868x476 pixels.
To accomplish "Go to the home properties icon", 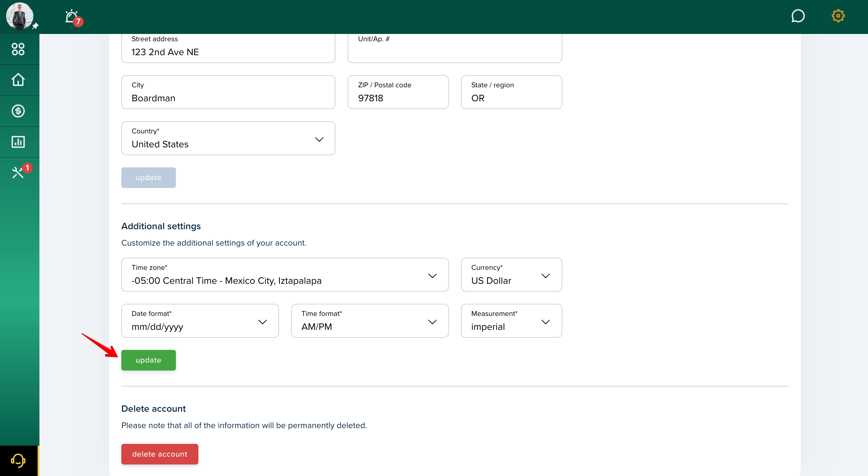I will (x=18, y=80).
